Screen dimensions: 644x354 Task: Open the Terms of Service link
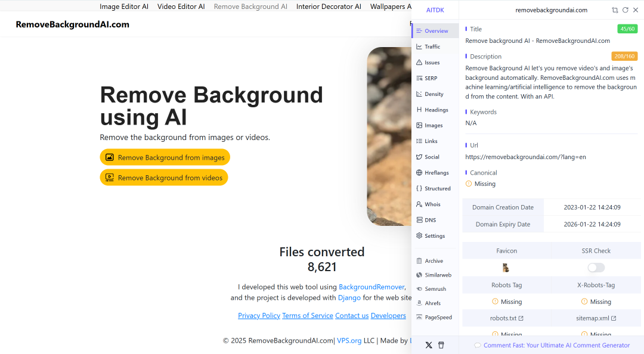(308, 315)
